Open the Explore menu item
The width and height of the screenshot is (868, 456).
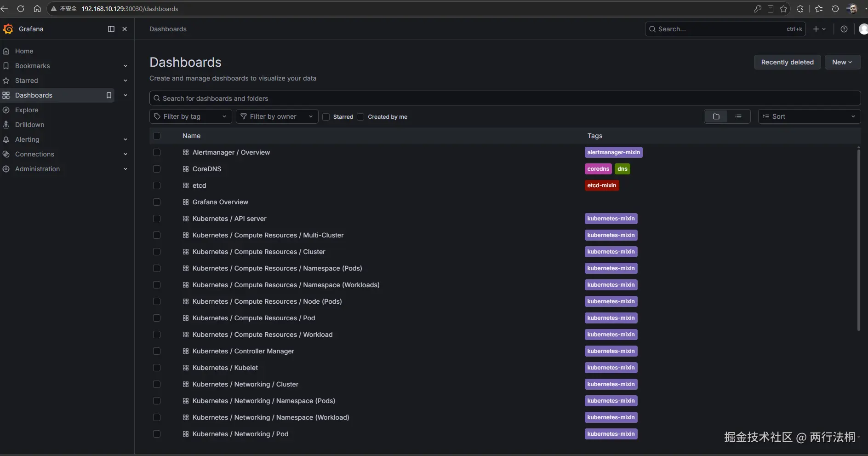click(27, 110)
